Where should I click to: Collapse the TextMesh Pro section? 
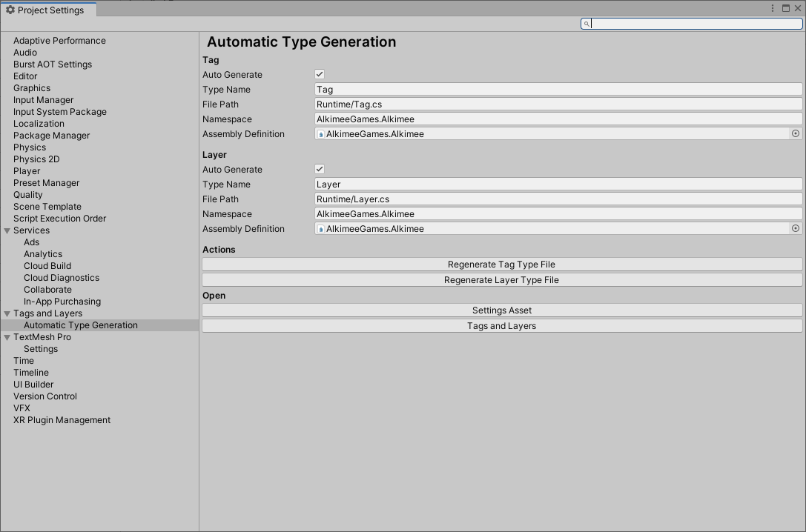[7, 337]
